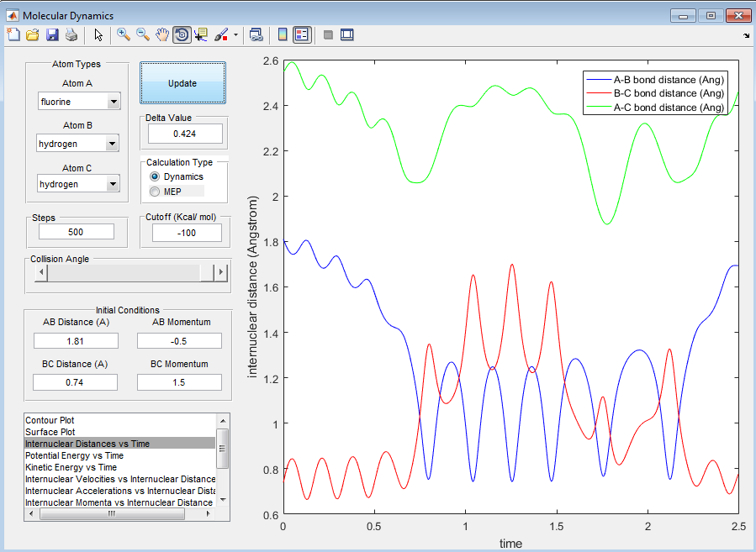This screenshot has width=756, height=552.
Task: Expand the Atom B hydrogen dropdown
Action: [77, 144]
